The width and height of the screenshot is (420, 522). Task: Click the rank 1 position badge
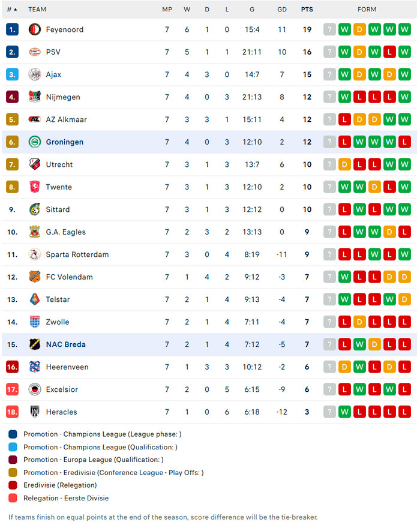pyautogui.click(x=13, y=29)
